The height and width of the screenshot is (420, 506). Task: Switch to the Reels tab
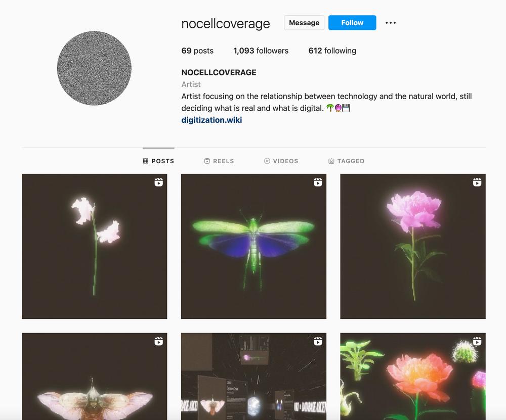[219, 161]
